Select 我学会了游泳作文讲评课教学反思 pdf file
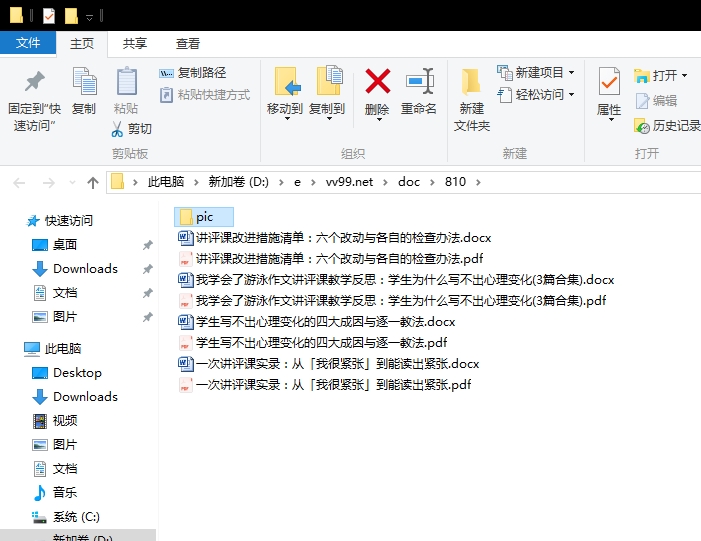The width and height of the screenshot is (701, 541). (x=392, y=300)
